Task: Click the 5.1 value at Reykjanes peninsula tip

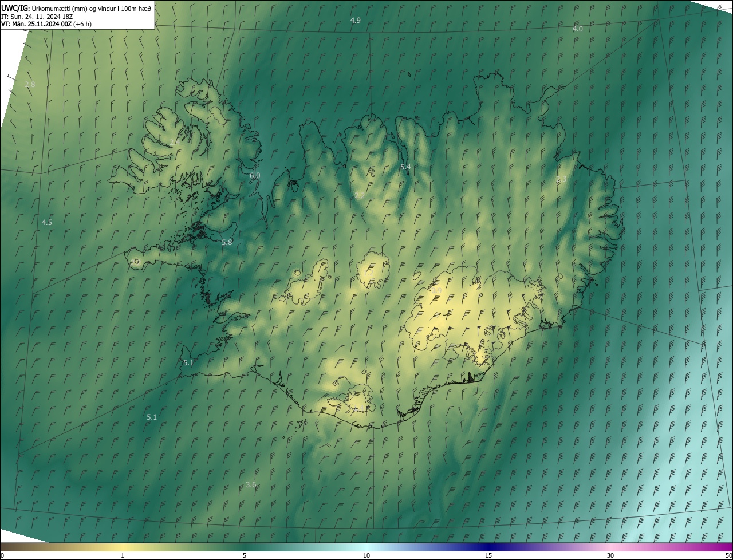Action: coord(188,363)
